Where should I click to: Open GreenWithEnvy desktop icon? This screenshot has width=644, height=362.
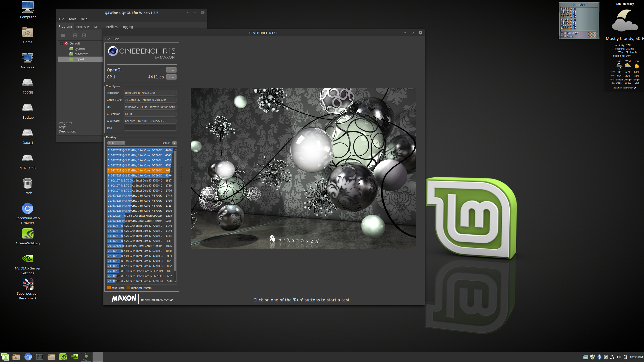tap(28, 234)
